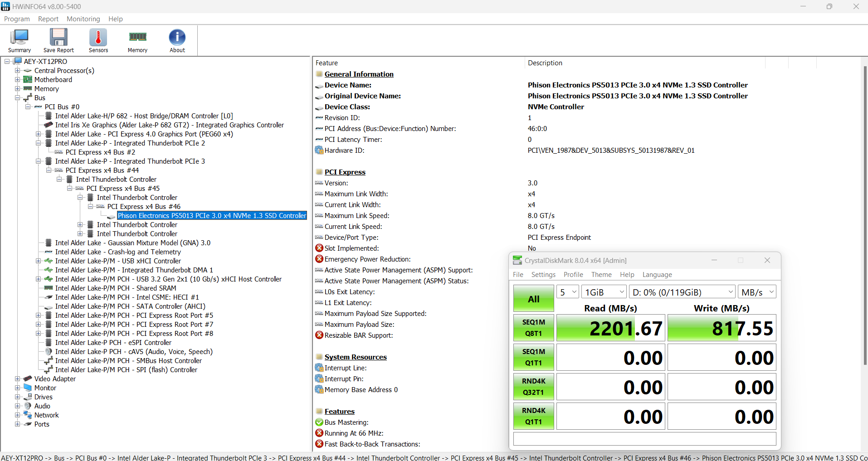Click the red X beside Slot Implemented
Viewport: 868px width, 461px height.
[x=319, y=248]
